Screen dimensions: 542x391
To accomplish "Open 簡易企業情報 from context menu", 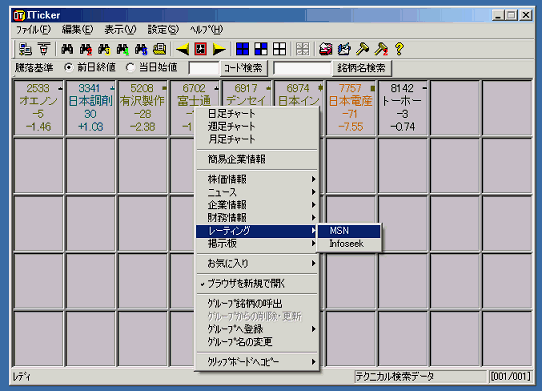I will 256,159.
